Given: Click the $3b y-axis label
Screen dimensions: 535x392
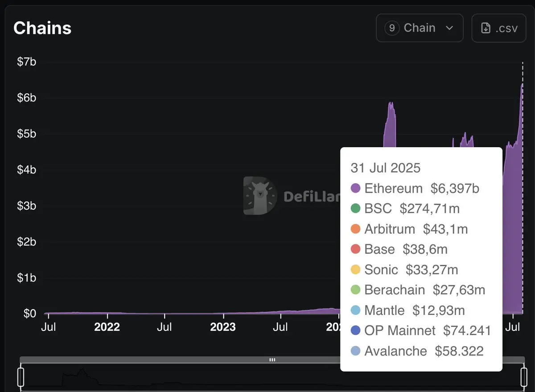Looking at the screenshot, I should click(x=27, y=206).
